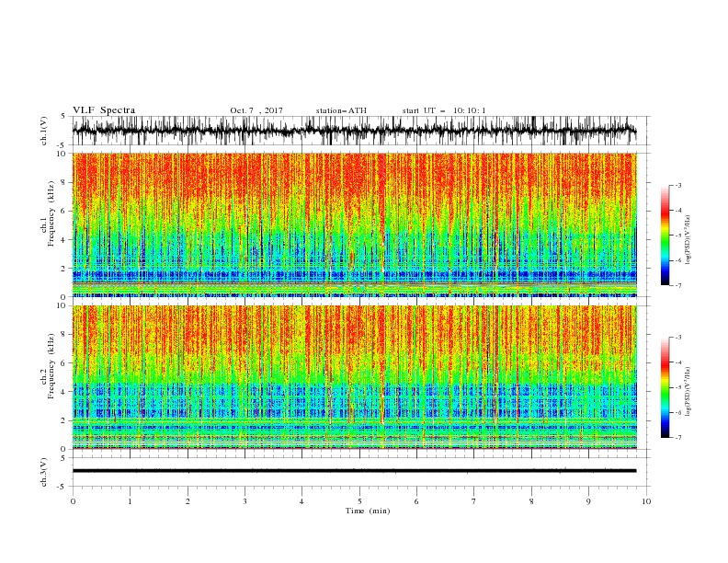Click time axis tick label '4'
728x563 pixels.
click(302, 501)
